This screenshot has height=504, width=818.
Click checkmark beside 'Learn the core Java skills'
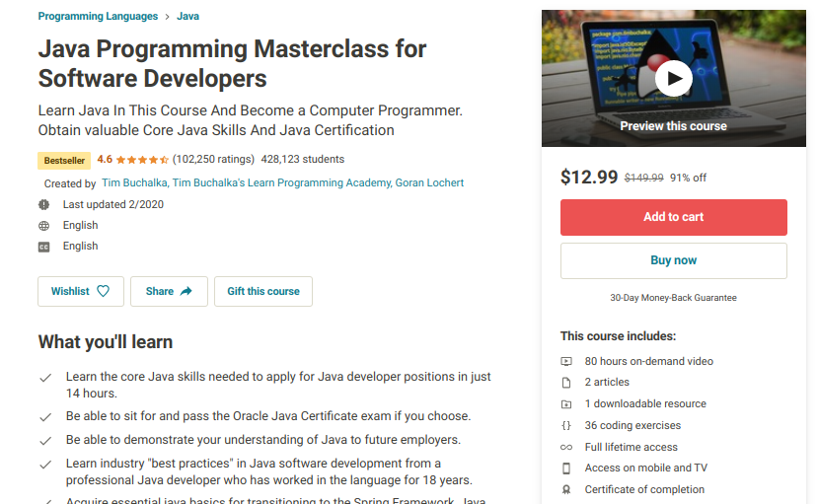click(x=45, y=378)
